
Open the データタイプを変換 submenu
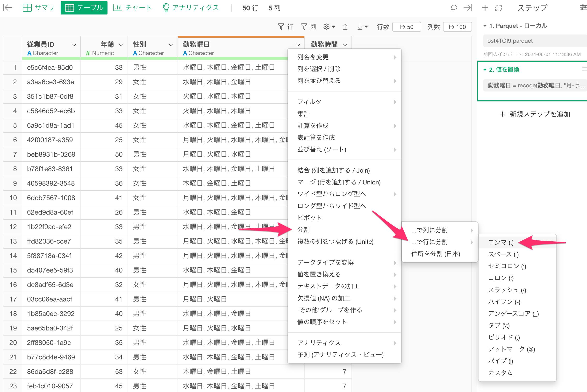pos(344,263)
